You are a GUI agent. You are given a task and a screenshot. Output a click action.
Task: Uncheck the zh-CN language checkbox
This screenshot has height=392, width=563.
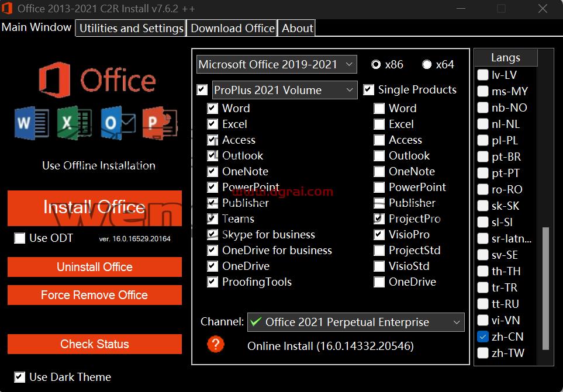(483, 337)
